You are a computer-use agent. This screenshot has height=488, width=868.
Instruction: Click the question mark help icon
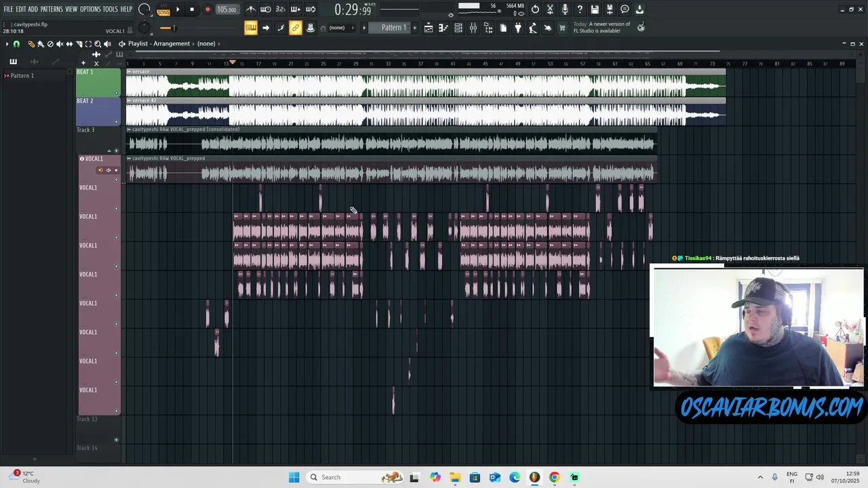(580, 9)
